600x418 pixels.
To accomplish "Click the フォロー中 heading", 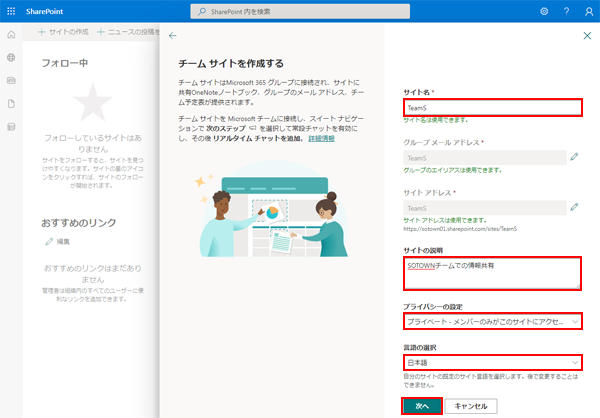I will [65, 63].
